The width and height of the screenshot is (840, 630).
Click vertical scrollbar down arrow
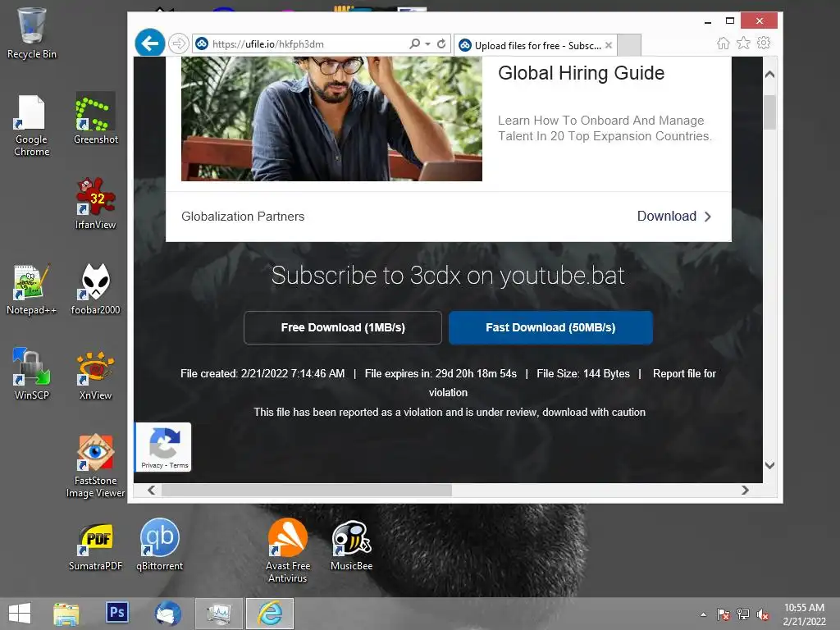[769, 465]
